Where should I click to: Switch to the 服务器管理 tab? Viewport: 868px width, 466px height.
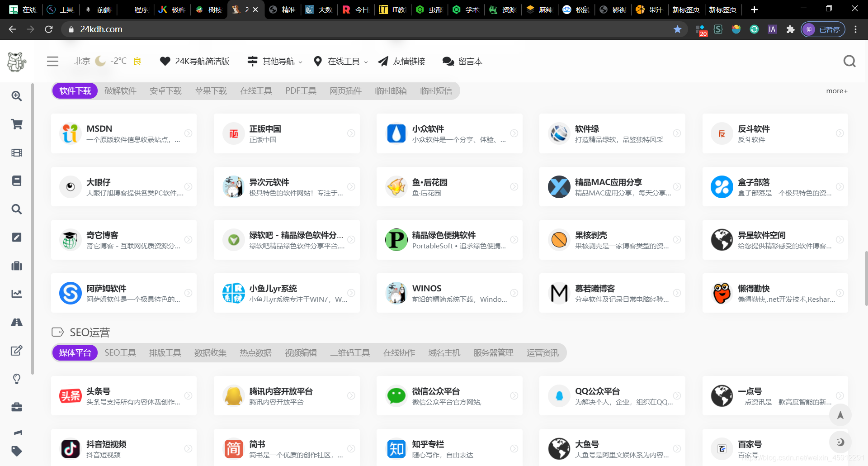493,353
